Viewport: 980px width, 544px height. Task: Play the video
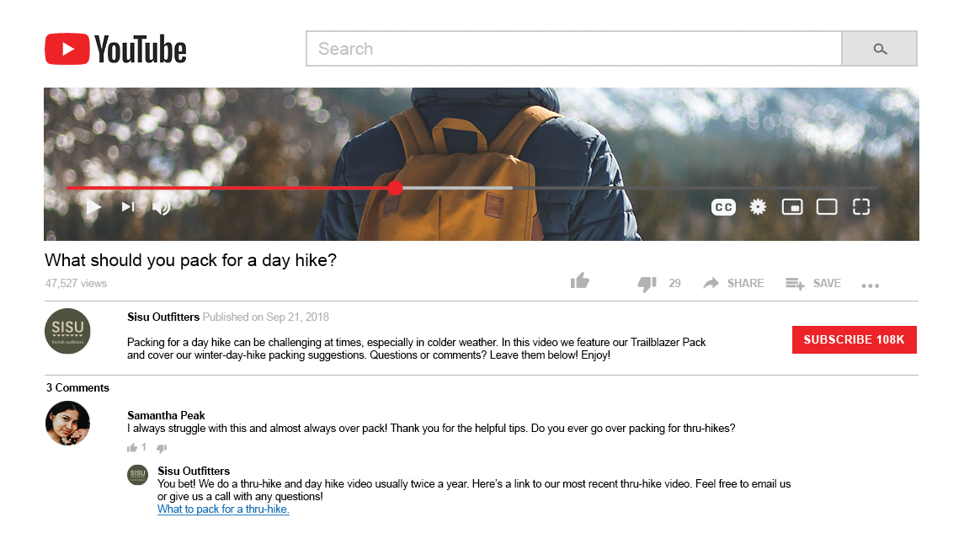point(93,206)
